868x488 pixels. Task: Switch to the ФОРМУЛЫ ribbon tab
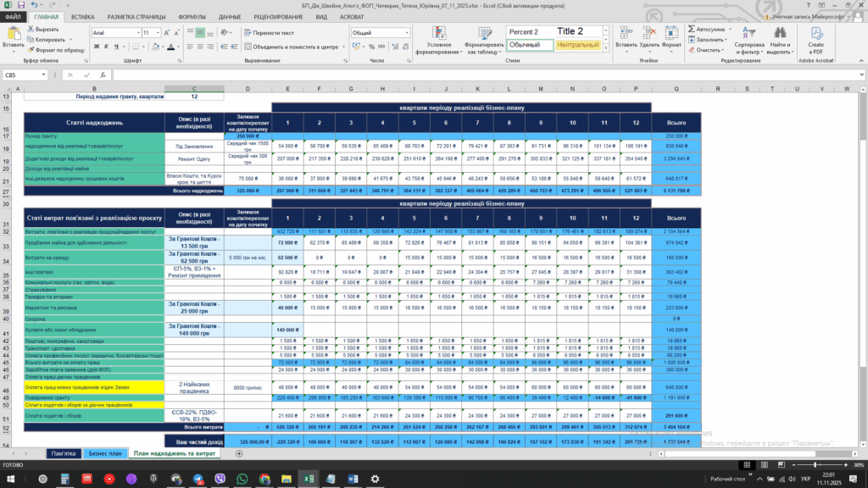point(192,17)
